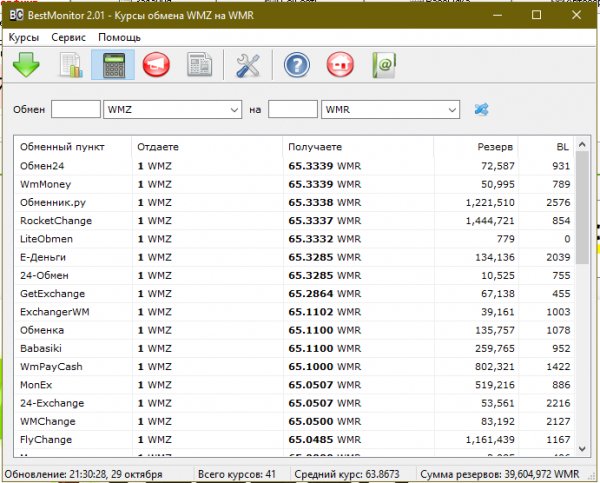Click BL value 2576

(558, 202)
